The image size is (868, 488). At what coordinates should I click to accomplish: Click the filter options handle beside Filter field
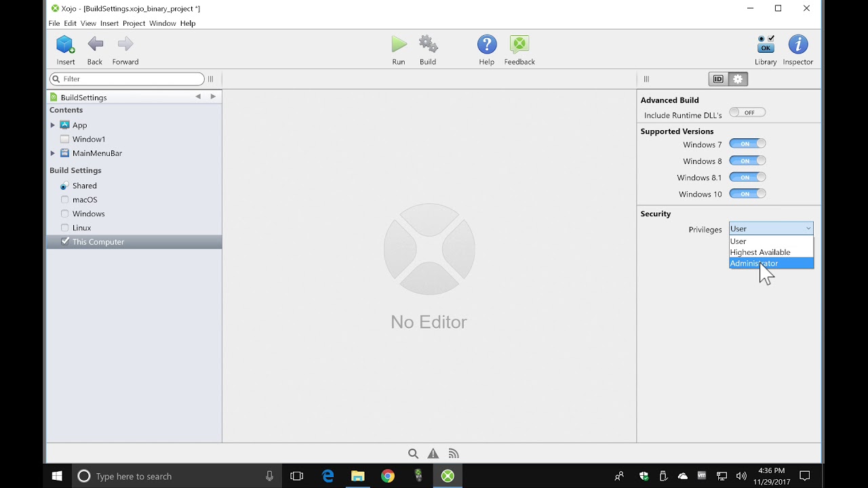pos(210,79)
